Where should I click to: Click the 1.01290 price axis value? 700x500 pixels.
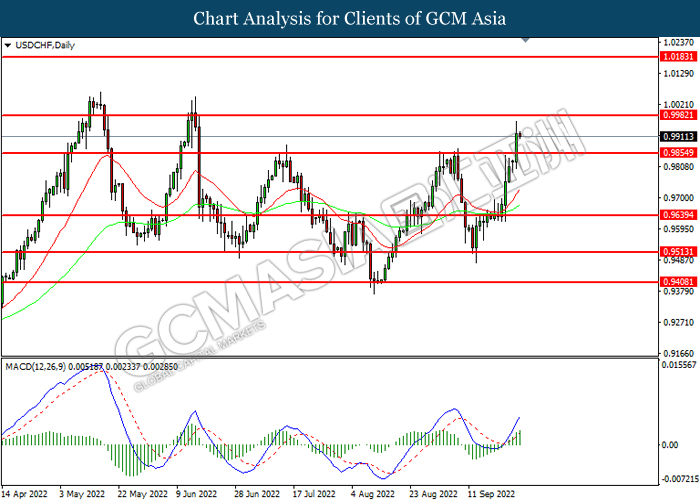click(679, 73)
